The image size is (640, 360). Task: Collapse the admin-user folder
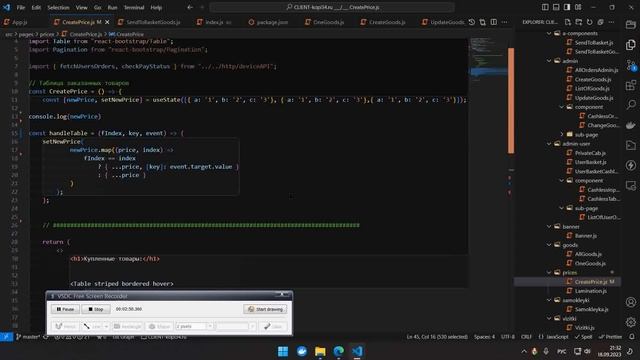tap(549, 144)
